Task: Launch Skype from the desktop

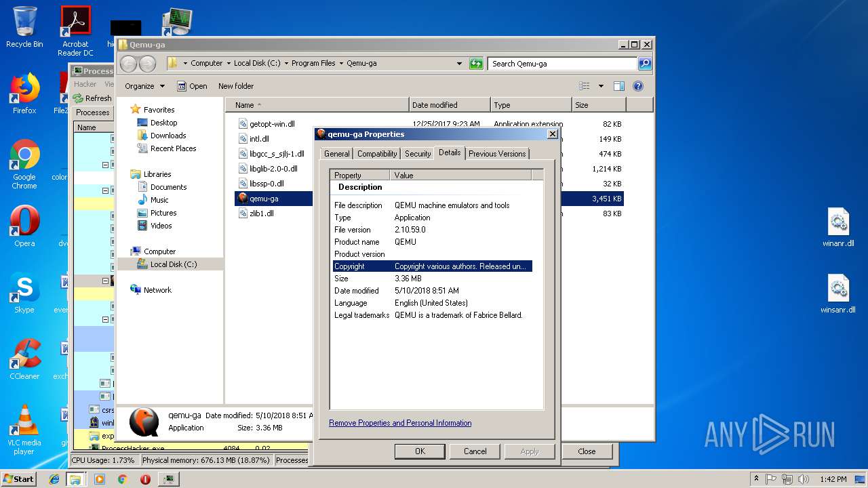Action: click(x=24, y=293)
